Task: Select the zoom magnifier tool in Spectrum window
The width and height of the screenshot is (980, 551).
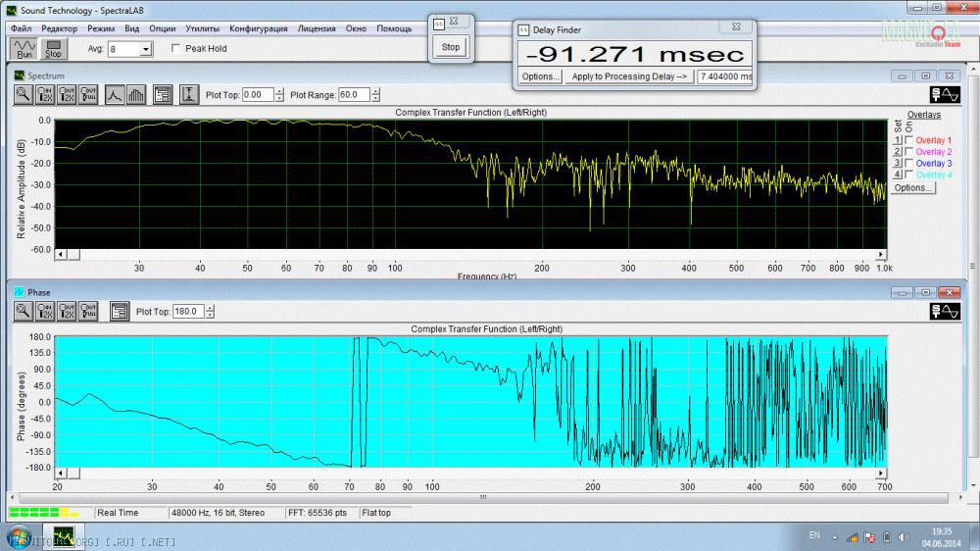Action: pyautogui.click(x=24, y=94)
